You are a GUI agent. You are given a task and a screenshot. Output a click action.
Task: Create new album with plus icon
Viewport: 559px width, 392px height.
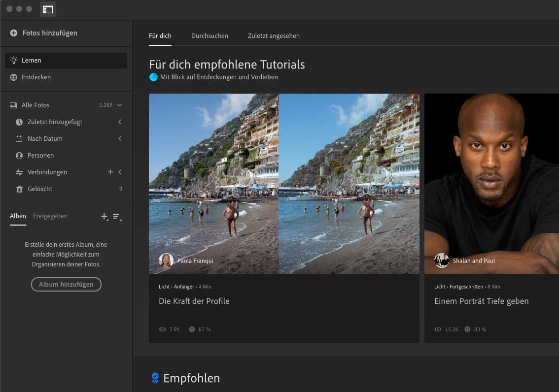click(104, 216)
